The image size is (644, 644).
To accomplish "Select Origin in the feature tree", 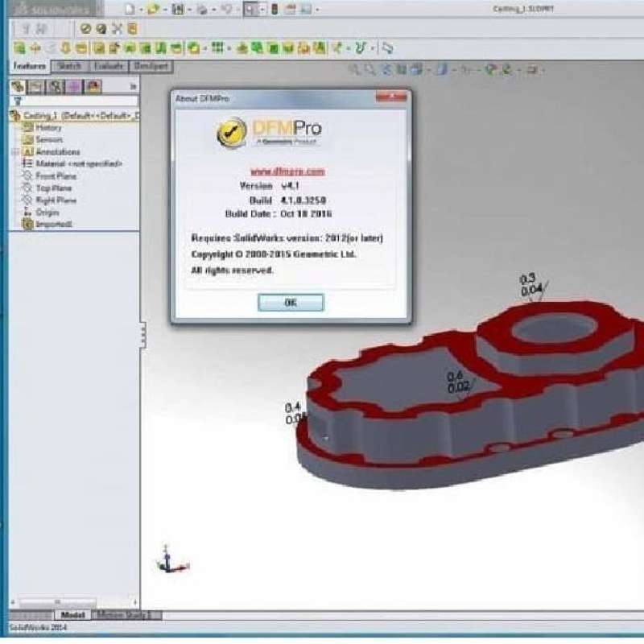I will coord(41,213).
